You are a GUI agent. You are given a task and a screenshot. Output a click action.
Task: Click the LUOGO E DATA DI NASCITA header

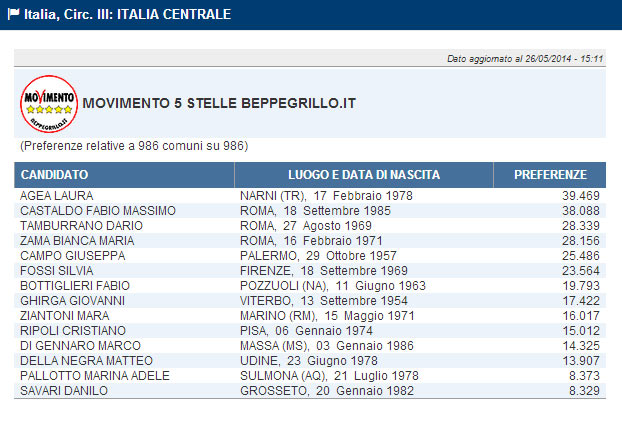pos(364,175)
